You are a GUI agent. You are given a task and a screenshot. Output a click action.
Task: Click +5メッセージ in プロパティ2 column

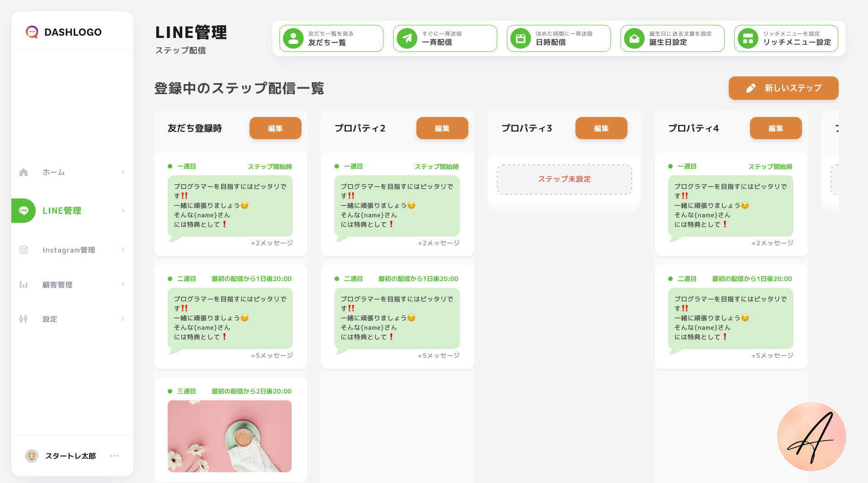[439, 356]
